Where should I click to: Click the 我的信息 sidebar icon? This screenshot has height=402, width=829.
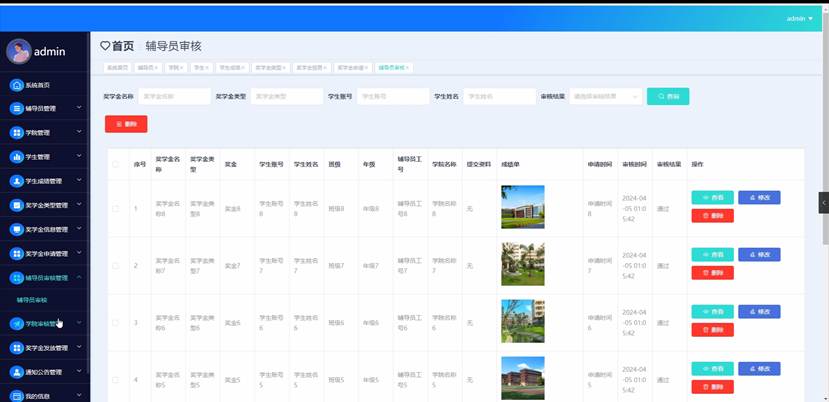click(x=17, y=396)
